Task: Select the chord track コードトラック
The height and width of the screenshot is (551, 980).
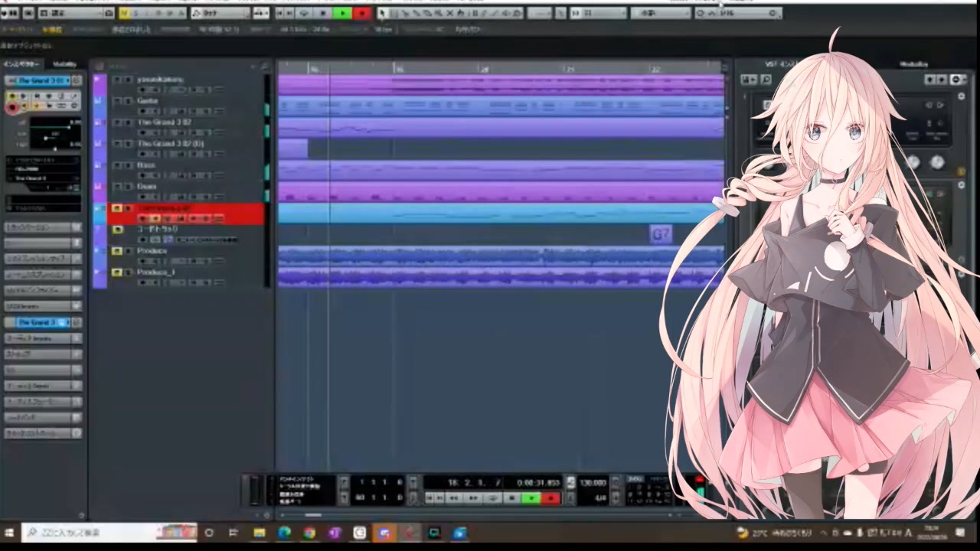Action: [x=157, y=229]
